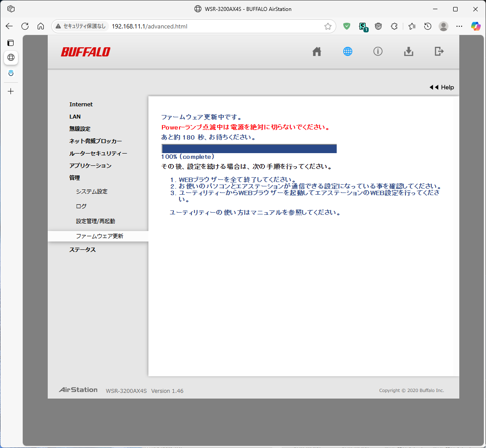Open the Internet status globe icon
The image size is (486, 448).
[x=347, y=51]
